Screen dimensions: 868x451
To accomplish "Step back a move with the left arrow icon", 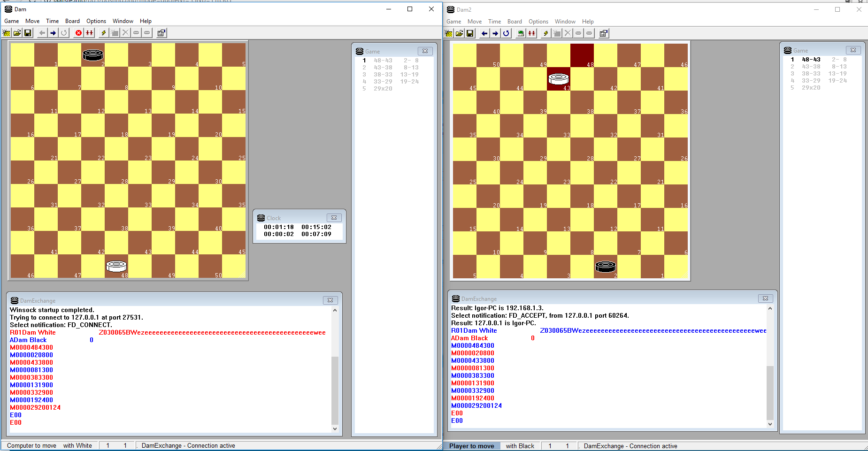I will [42, 32].
